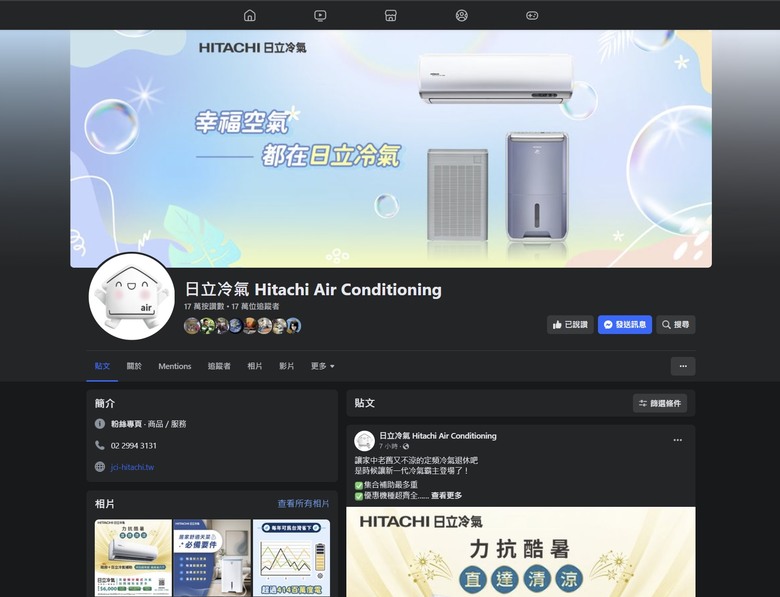Switch to the 關於 tab
This screenshot has width=780, height=597.
(134, 366)
